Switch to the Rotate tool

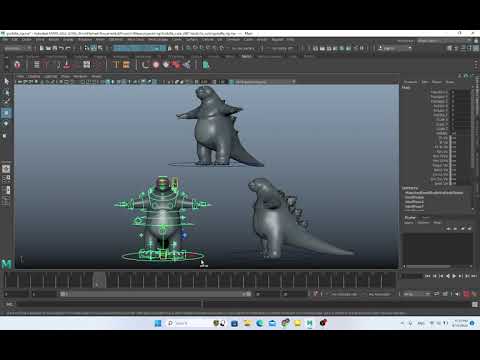6,124
